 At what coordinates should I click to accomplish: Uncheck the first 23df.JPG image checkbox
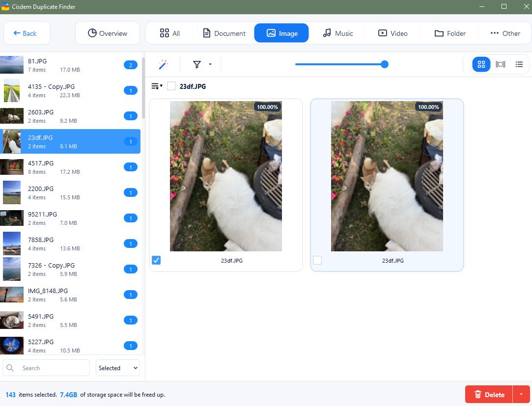156,260
